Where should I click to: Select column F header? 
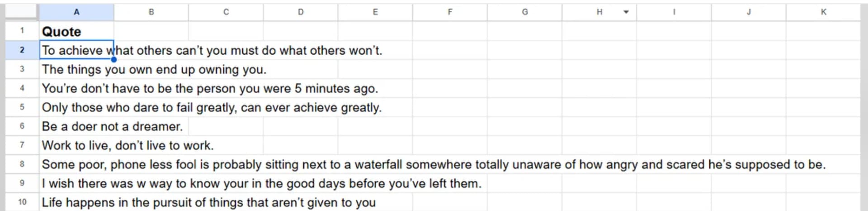[450, 12]
